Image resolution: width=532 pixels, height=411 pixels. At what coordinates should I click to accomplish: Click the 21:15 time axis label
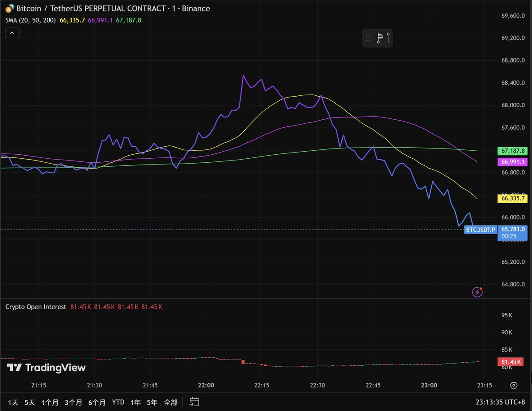[x=39, y=385]
